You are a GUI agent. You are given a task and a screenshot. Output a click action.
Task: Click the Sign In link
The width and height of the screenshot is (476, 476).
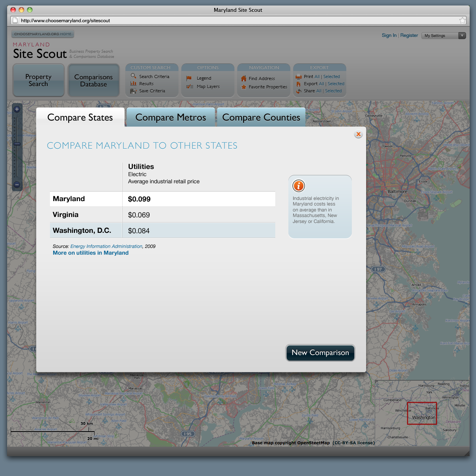point(389,35)
